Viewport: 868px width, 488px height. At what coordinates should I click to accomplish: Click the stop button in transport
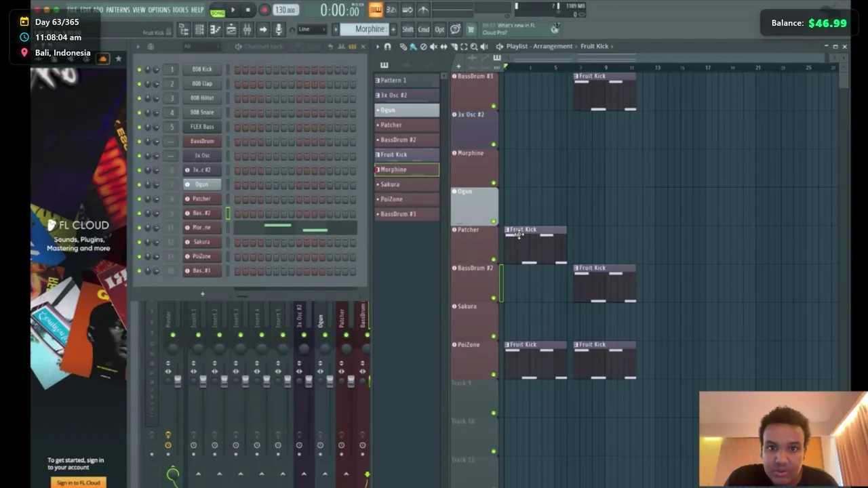(248, 10)
